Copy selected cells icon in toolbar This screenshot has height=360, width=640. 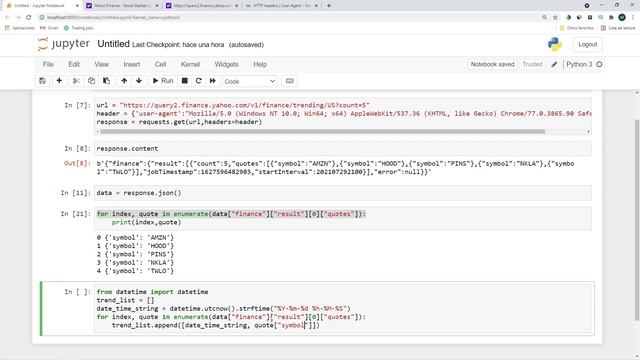[x=91, y=81]
